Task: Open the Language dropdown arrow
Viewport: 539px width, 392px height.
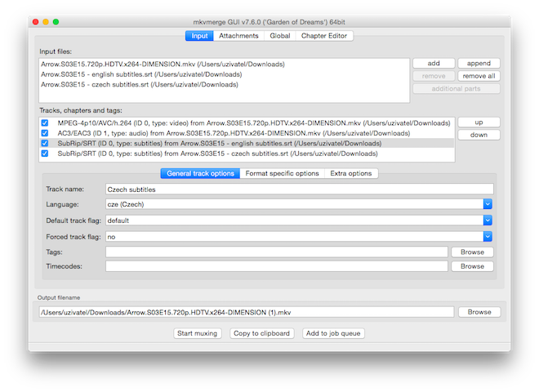Action: tap(488, 204)
